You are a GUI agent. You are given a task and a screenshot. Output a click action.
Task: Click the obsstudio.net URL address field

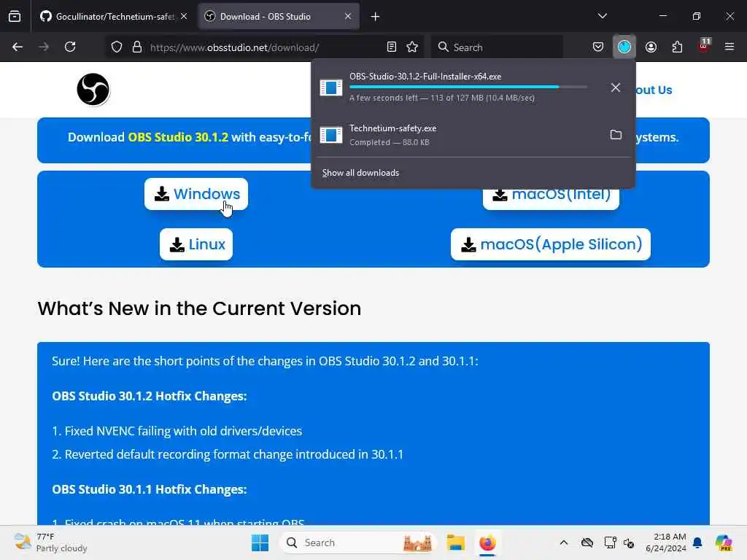click(x=264, y=47)
